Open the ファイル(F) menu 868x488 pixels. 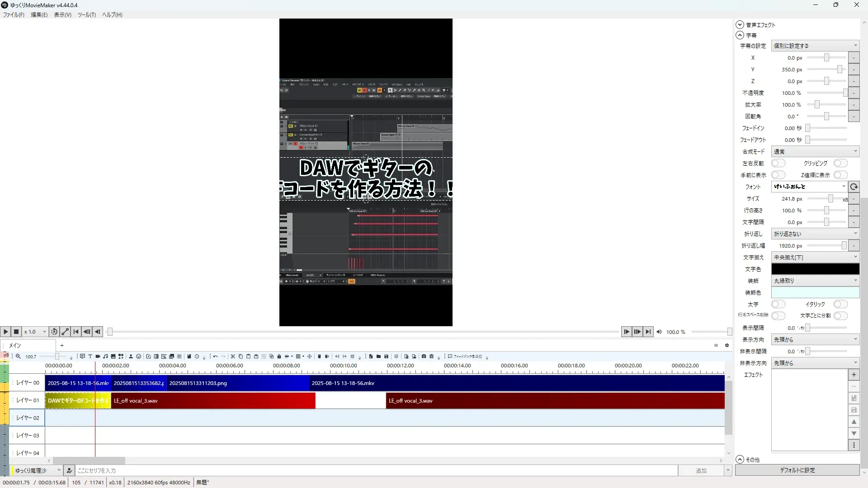click(14, 15)
